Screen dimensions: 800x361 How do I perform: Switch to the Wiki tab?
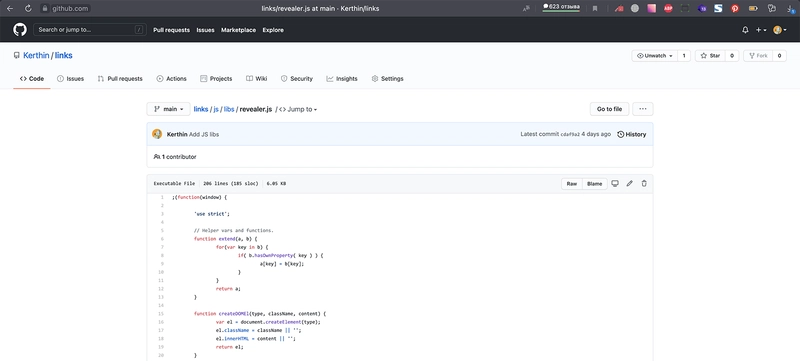[257, 79]
